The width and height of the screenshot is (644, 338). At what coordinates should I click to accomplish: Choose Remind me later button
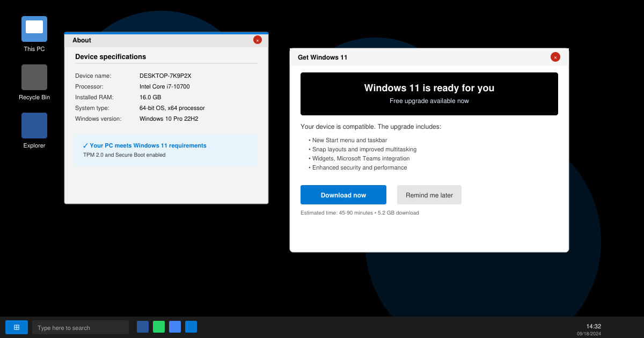point(429,195)
